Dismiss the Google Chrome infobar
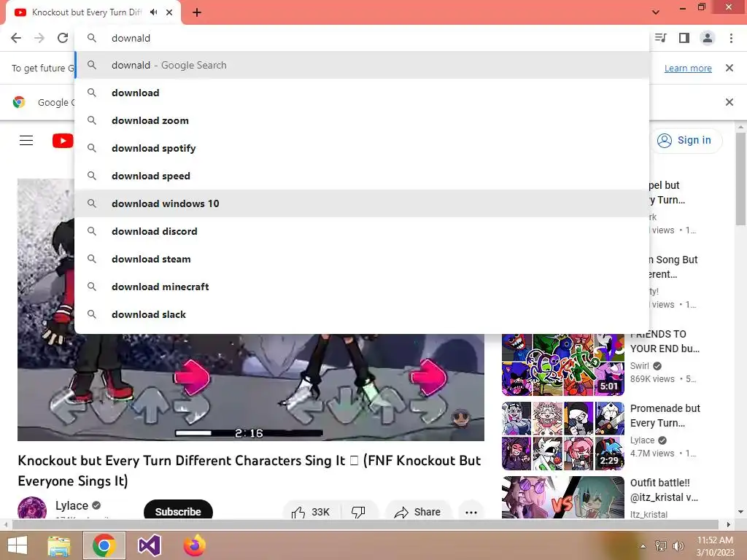Screen dimensions: 747x560 [729, 102]
